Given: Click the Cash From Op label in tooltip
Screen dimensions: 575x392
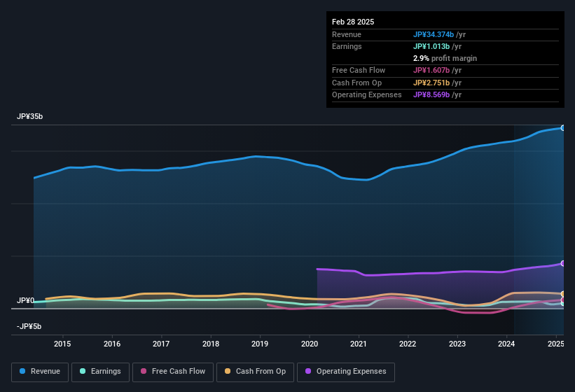Looking at the screenshot, I should 356,83.
